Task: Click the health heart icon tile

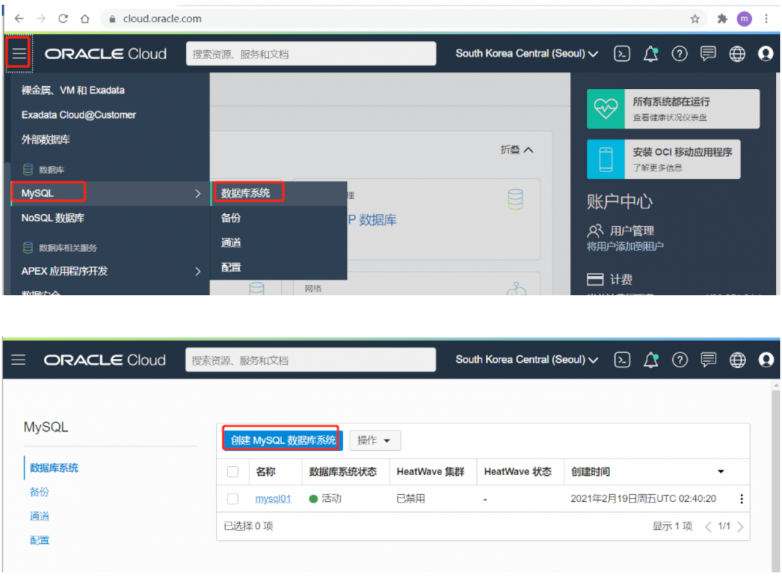Action: 605,109
